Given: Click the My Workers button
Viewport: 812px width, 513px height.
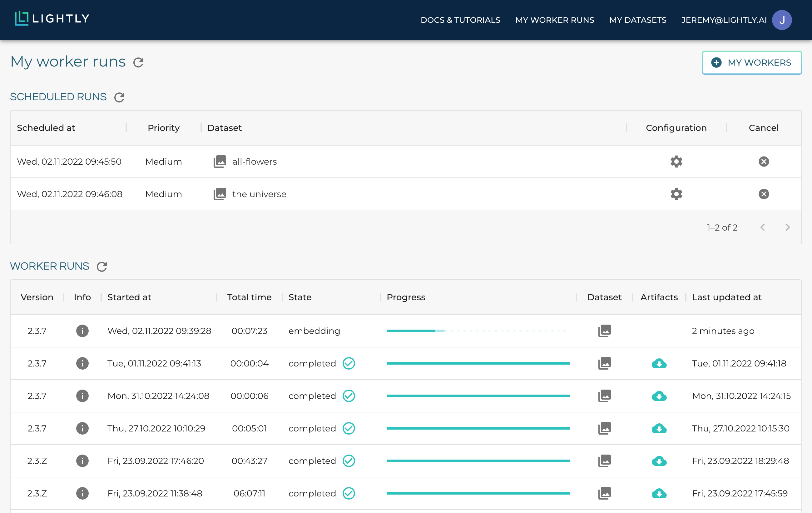Looking at the screenshot, I should [752, 63].
